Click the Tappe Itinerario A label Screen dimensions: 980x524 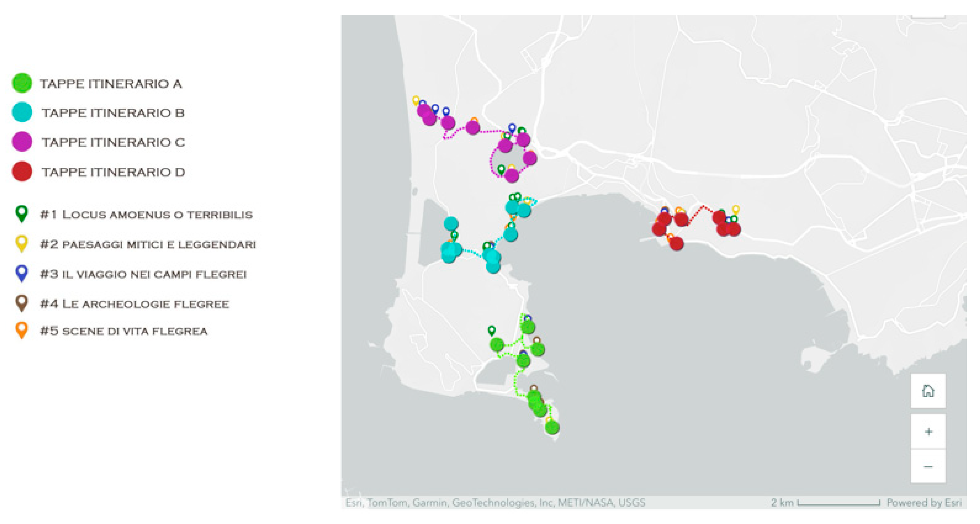pyautogui.click(x=111, y=84)
